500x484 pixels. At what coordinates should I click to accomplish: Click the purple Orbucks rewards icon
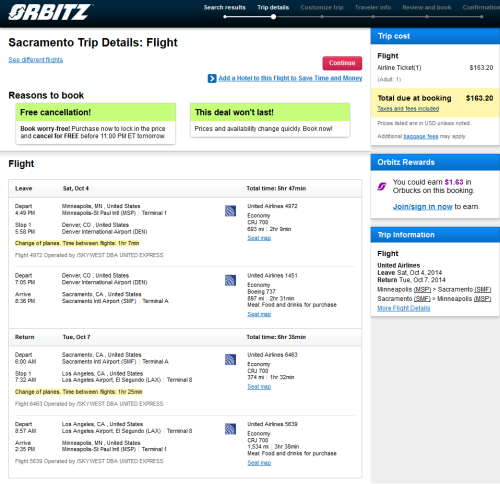pos(382,186)
